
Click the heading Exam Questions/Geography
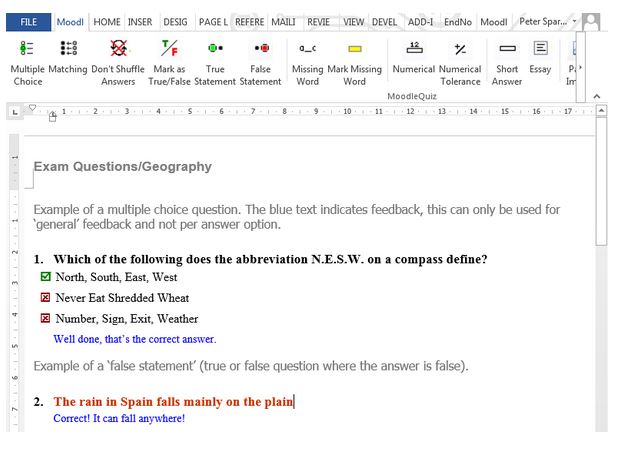click(123, 166)
